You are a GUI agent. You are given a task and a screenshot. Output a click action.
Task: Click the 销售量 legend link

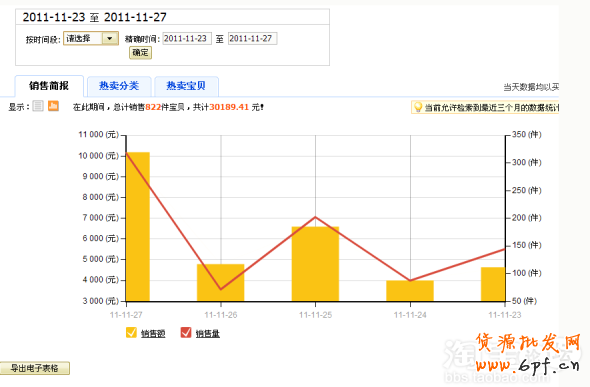pos(208,334)
